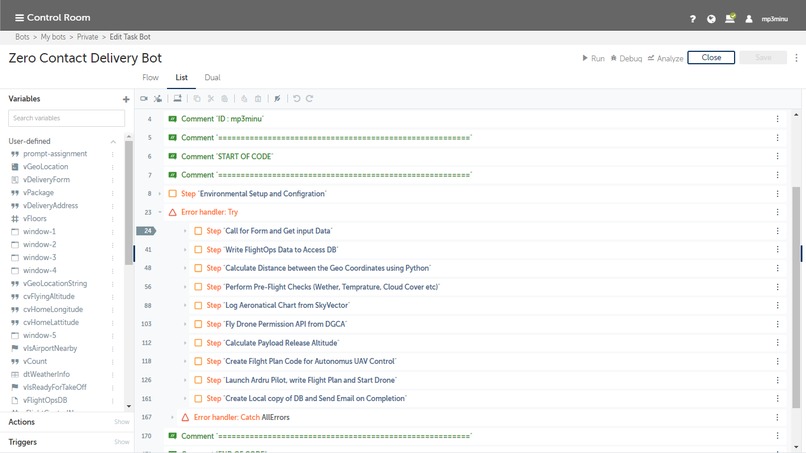Select the window-3 variable
Viewport: 806px width, 453px height.
pos(40,258)
